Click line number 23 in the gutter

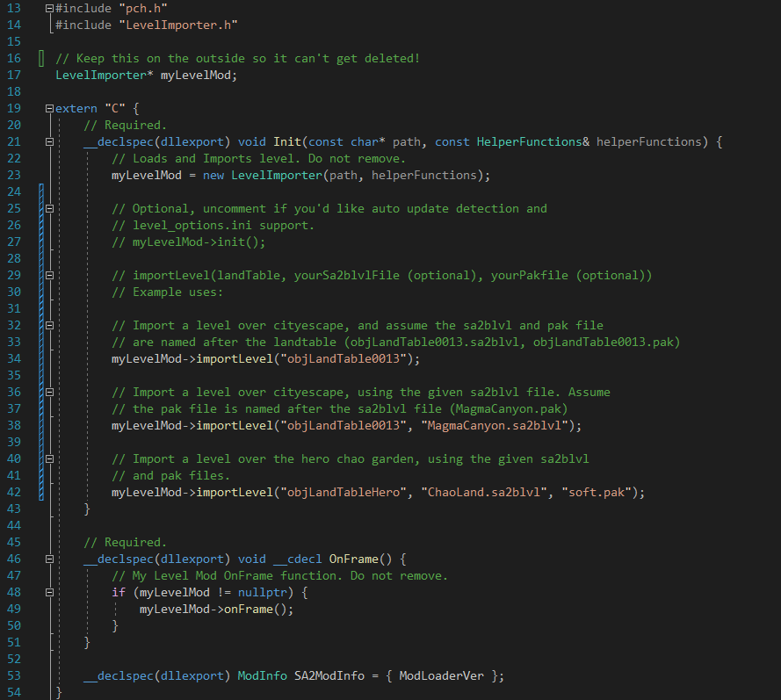(x=14, y=176)
